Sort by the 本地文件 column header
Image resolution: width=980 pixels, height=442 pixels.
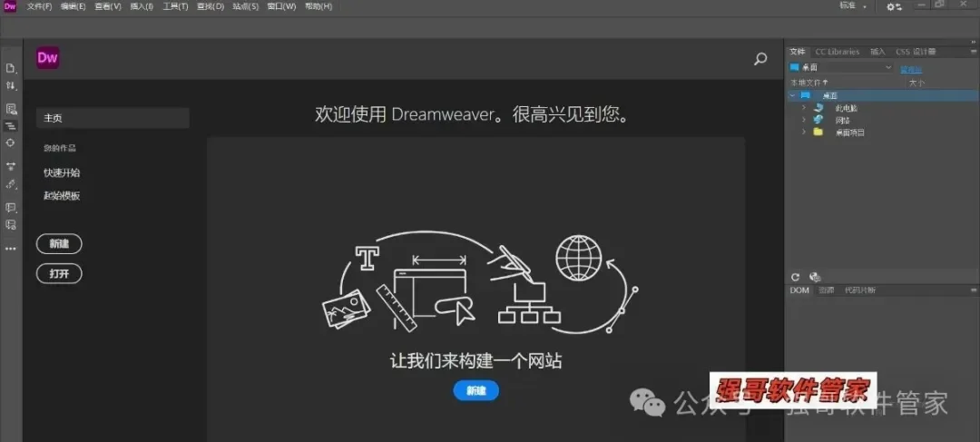pyautogui.click(x=808, y=83)
